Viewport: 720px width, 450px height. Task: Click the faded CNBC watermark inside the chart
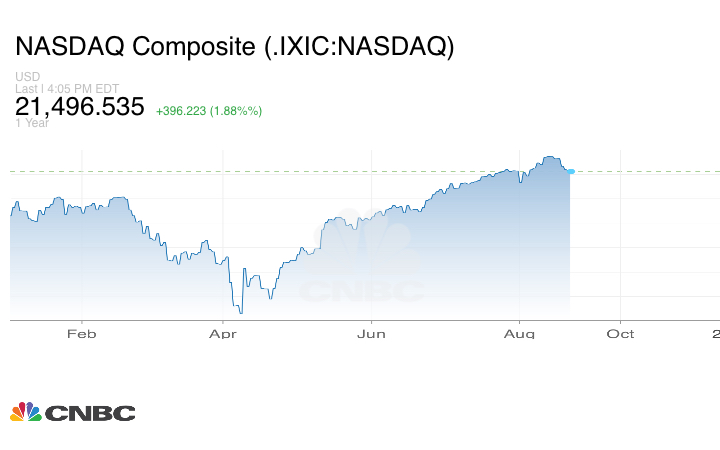362,292
